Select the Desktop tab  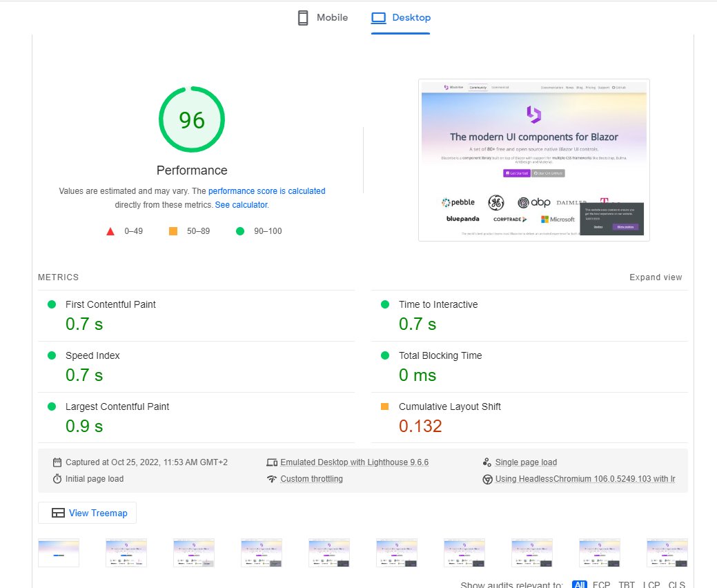click(x=400, y=17)
